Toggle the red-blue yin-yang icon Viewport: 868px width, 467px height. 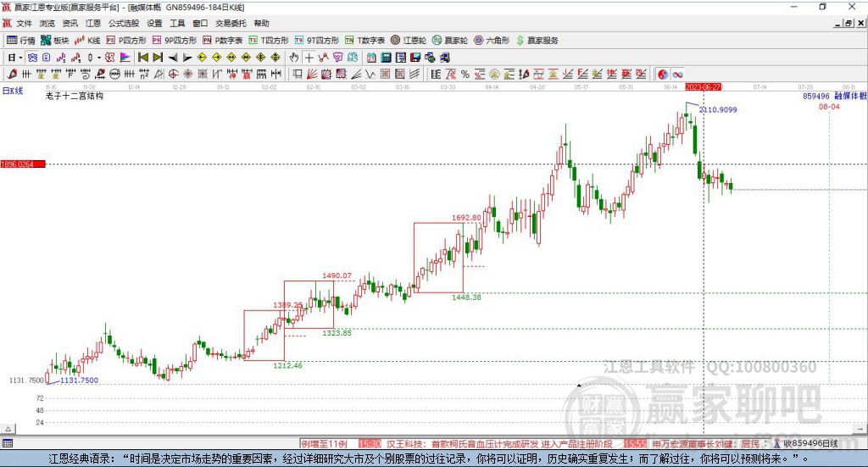(663, 74)
